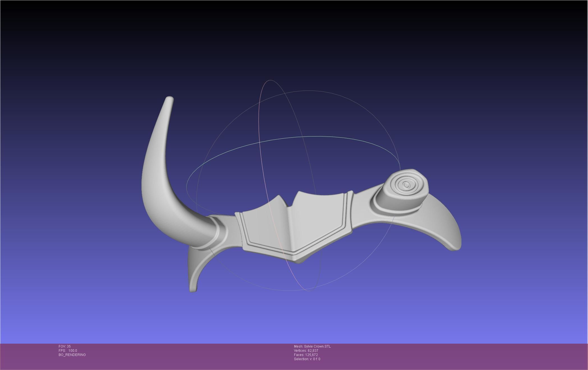Image resolution: width=588 pixels, height=370 pixels.
Task: Click the Mesh: Sylvie Crown.STL label
Action: tap(312, 346)
